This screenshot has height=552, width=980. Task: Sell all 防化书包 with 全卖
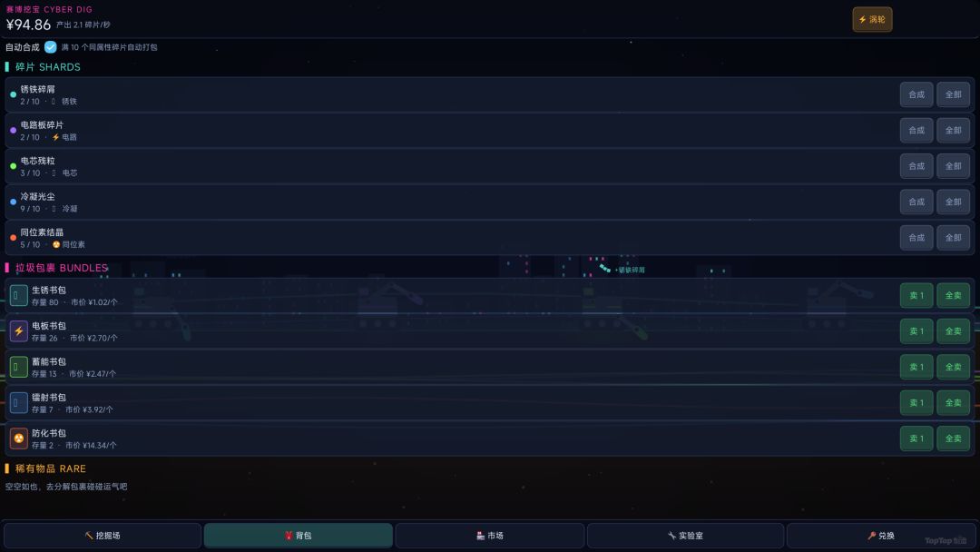click(953, 439)
